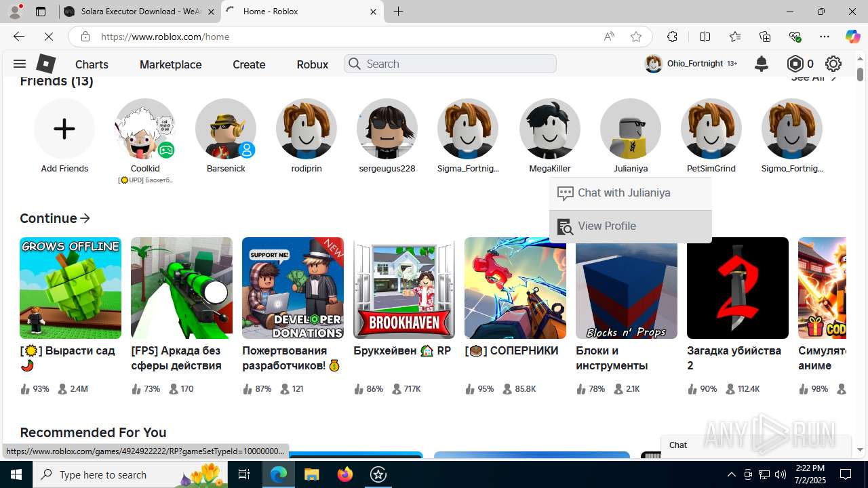
Task: Open MegaKiller friend avatar
Action: pos(550,129)
